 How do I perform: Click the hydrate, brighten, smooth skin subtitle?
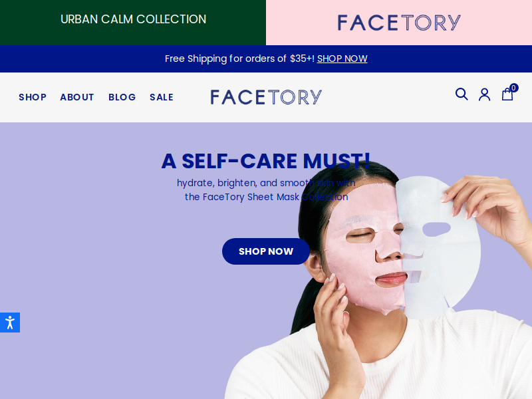click(x=266, y=190)
